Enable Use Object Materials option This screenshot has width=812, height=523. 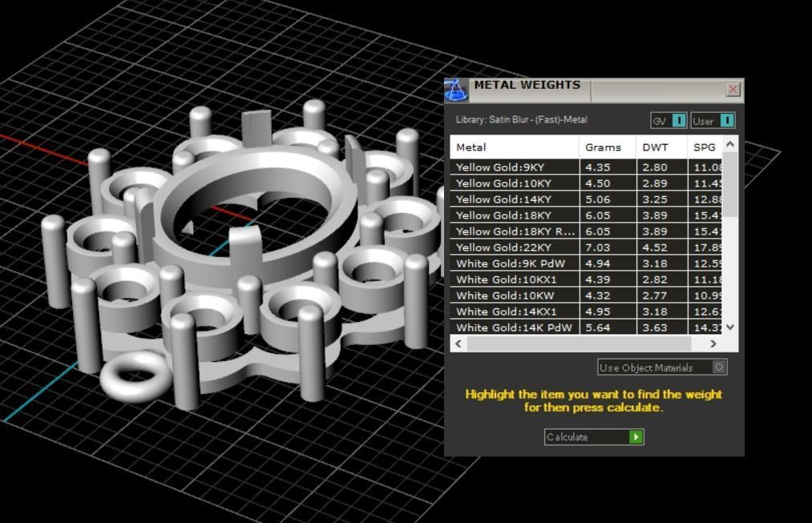click(662, 368)
